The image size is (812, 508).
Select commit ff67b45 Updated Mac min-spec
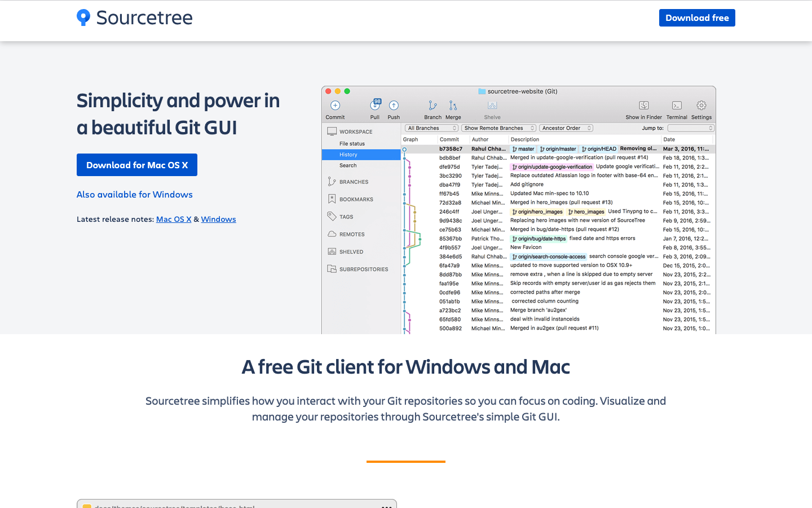click(558, 194)
